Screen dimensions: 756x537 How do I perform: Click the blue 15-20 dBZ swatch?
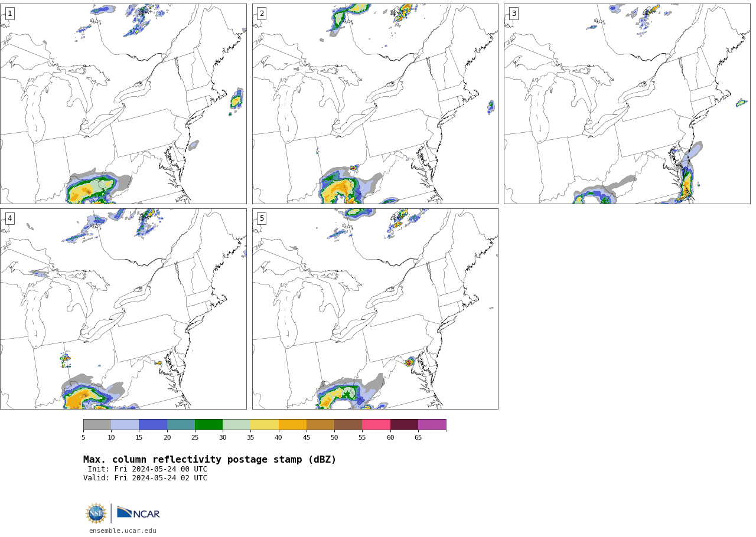[x=153, y=425]
